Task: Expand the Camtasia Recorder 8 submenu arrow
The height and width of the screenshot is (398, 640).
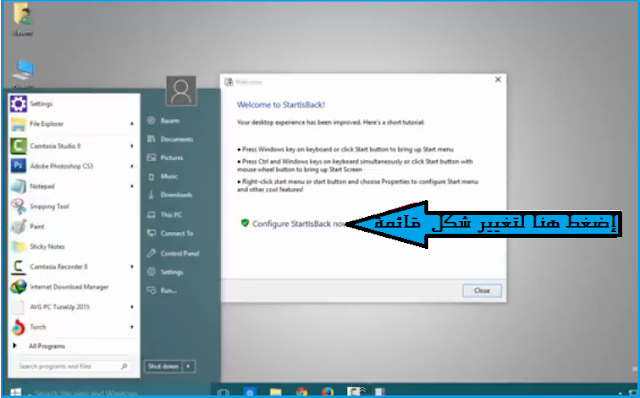Action: 132,267
